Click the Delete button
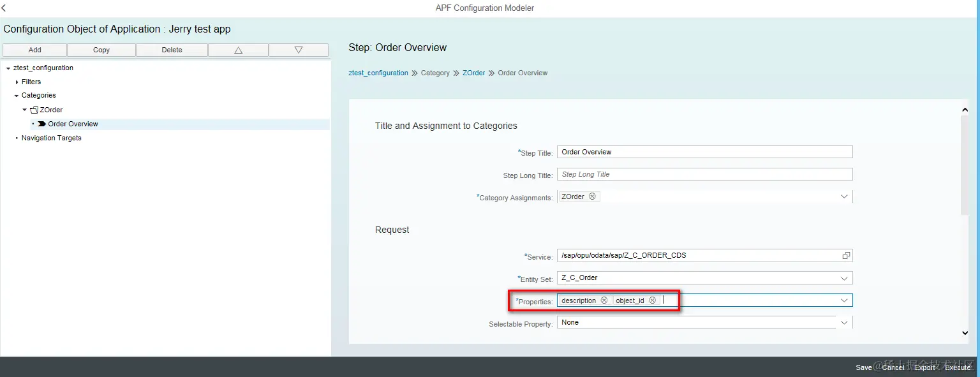 [172, 50]
